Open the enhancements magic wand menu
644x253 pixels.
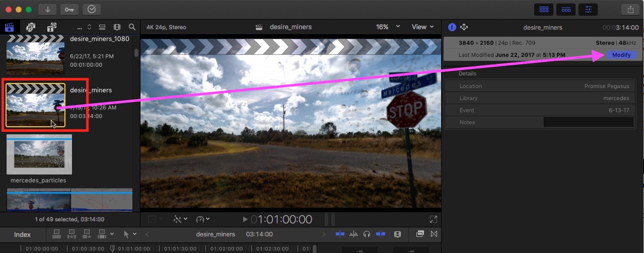pyautogui.click(x=180, y=219)
